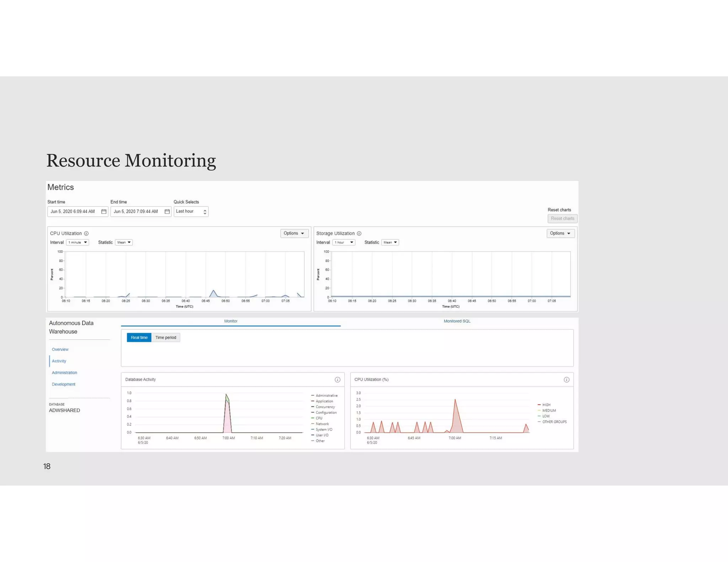Click the ADWSHARED database name
This screenshot has height=562, width=728.
click(64, 410)
